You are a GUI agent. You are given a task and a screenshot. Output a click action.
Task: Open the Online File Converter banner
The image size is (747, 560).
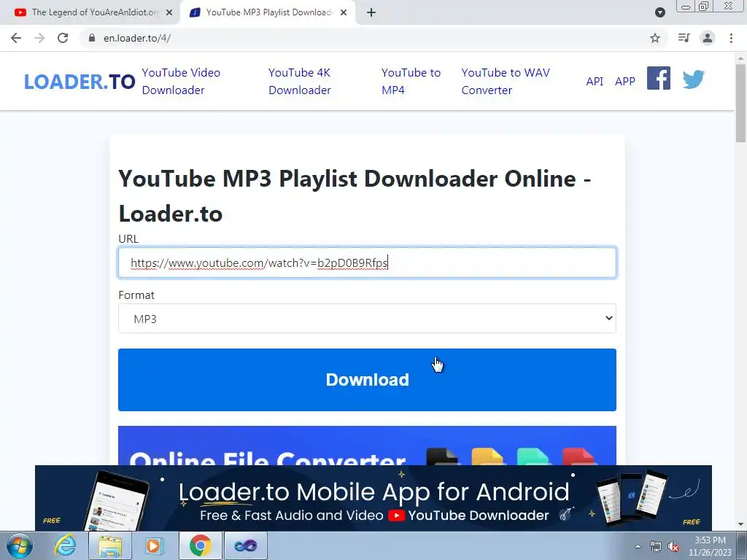click(367, 446)
